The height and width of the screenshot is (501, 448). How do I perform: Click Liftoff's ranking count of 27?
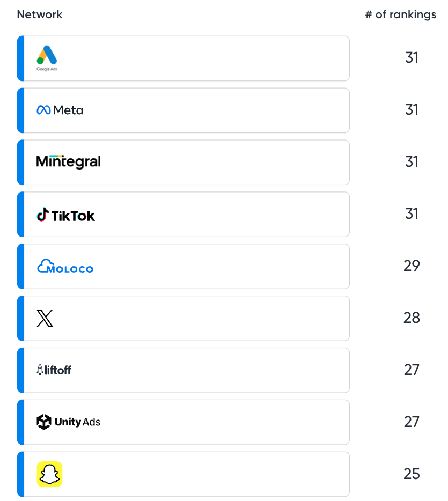412,370
